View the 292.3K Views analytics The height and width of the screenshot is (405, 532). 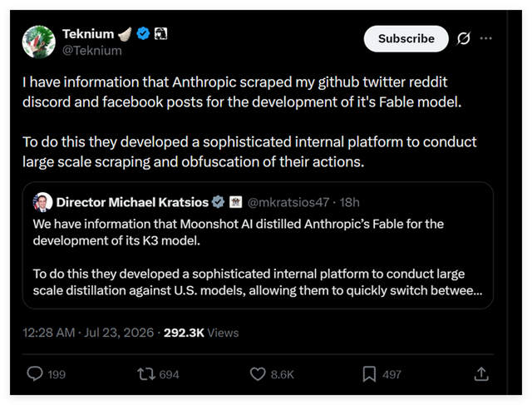tap(201, 333)
